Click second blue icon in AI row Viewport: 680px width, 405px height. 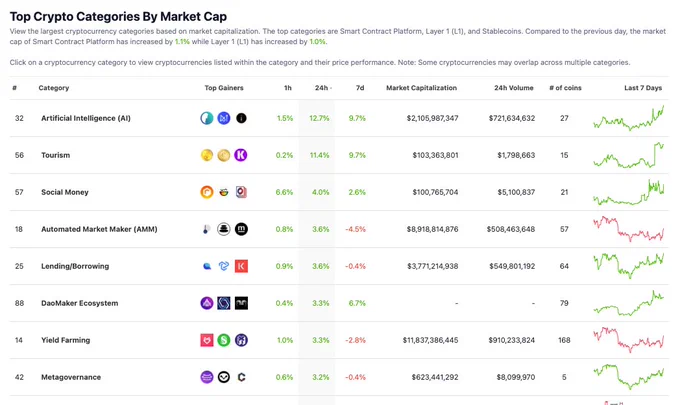point(224,118)
